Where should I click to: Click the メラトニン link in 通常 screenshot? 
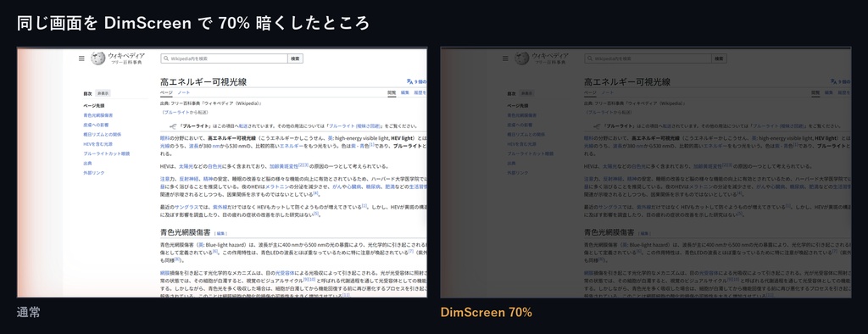[x=276, y=186]
